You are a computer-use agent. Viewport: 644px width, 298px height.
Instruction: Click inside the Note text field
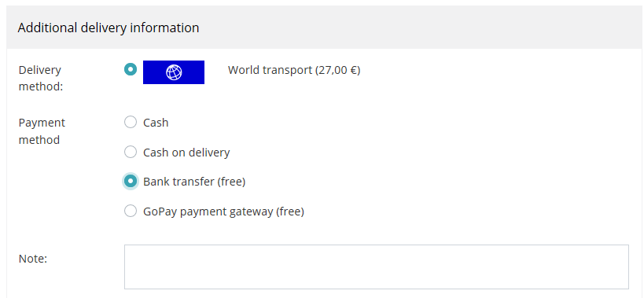(376, 267)
